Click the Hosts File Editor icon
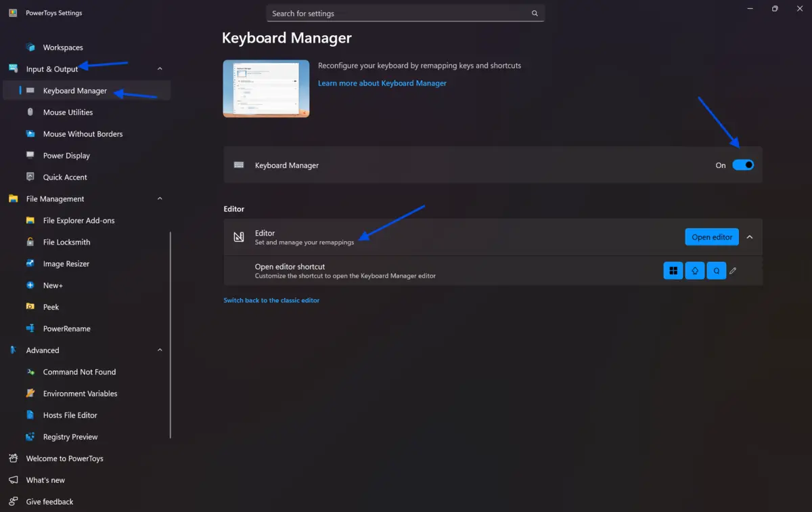The height and width of the screenshot is (512, 812). (30, 415)
